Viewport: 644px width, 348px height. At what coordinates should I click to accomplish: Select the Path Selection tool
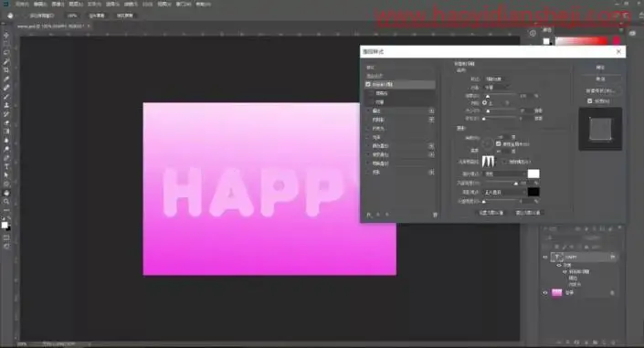[6, 175]
